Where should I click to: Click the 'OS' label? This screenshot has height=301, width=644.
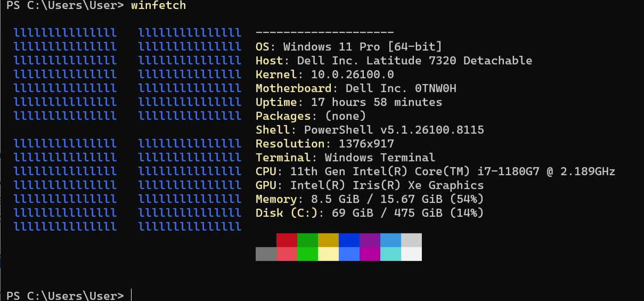click(263, 47)
